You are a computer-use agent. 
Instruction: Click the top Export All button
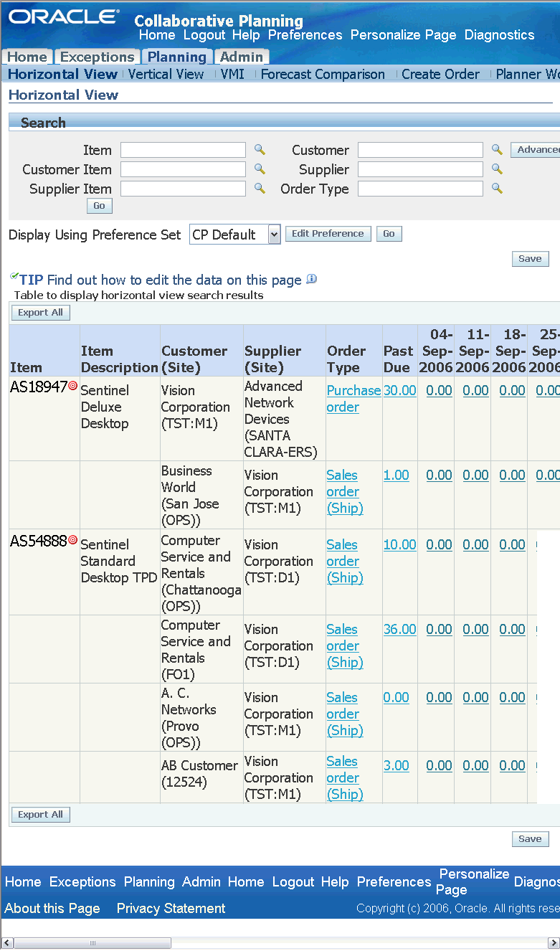[40, 313]
